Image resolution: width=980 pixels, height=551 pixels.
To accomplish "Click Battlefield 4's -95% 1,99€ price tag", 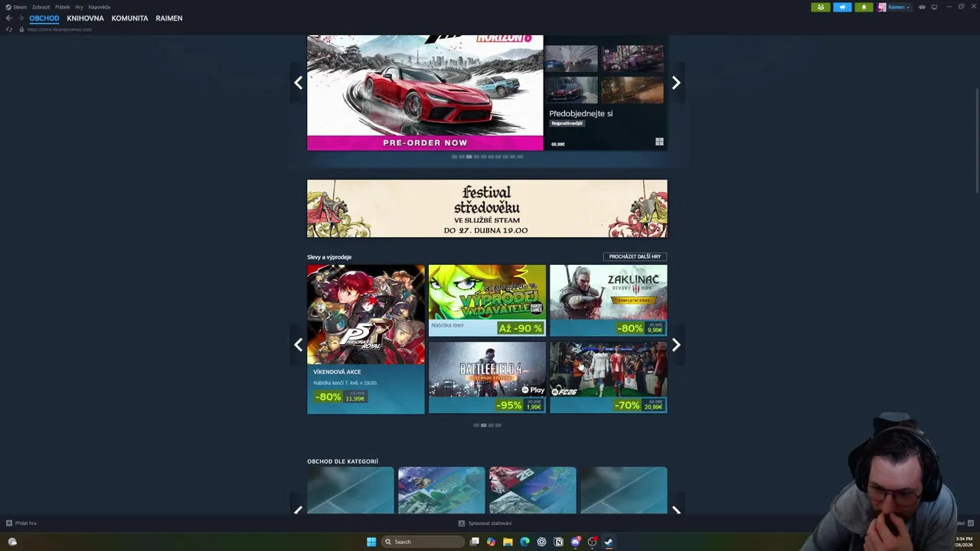I will (x=519, y=405).
